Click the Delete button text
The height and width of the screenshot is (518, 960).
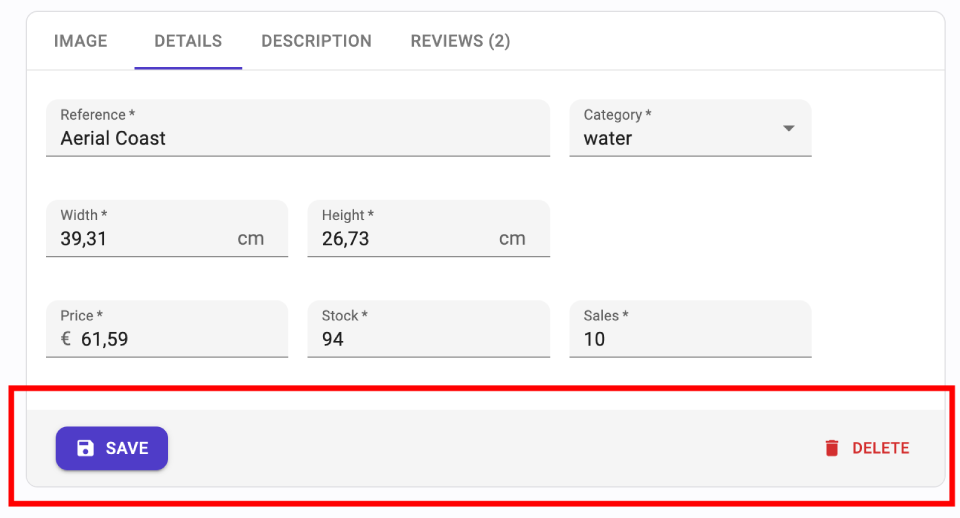point(880,448)
